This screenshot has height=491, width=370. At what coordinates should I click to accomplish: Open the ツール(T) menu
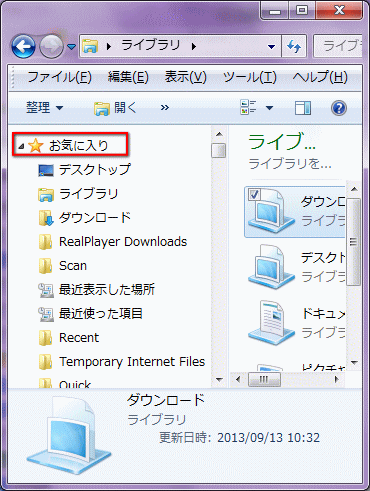250,77
